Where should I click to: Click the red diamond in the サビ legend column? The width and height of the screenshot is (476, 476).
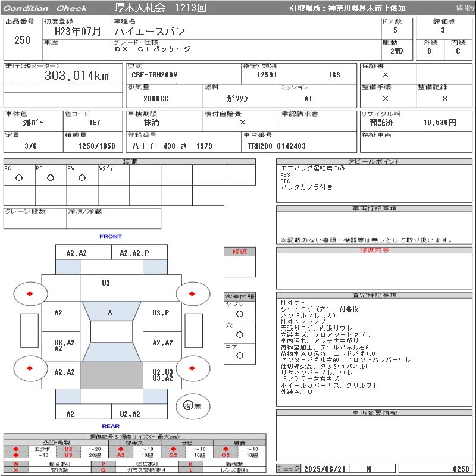pyautogui.click(x=173, y=449)
